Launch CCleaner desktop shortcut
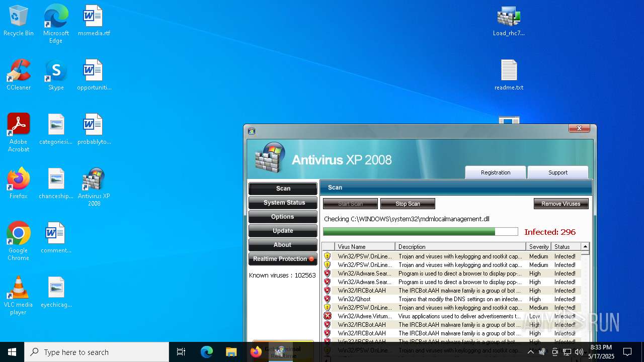This screenshot has width=644, height=362. (19, 75)
